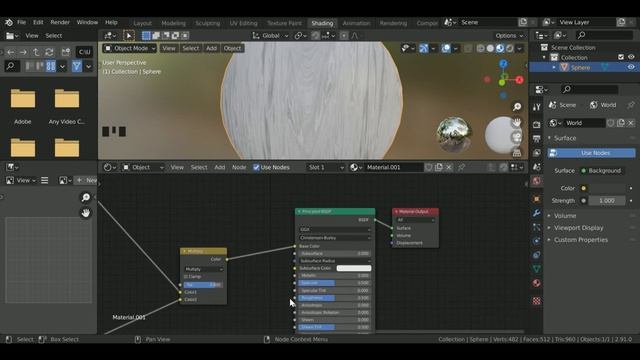Switch viewport to solid shading
Image resolution: width=640 pixels, height=360 pixels.
(x=490, y=49)
